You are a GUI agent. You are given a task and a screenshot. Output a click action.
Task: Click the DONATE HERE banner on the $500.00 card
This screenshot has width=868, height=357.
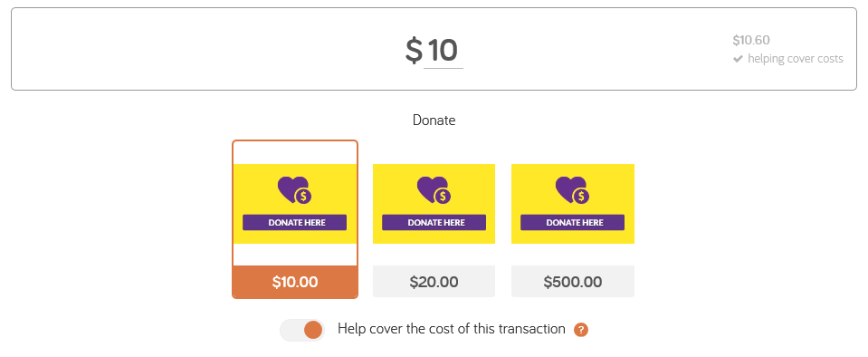click(x=572, y=222)
